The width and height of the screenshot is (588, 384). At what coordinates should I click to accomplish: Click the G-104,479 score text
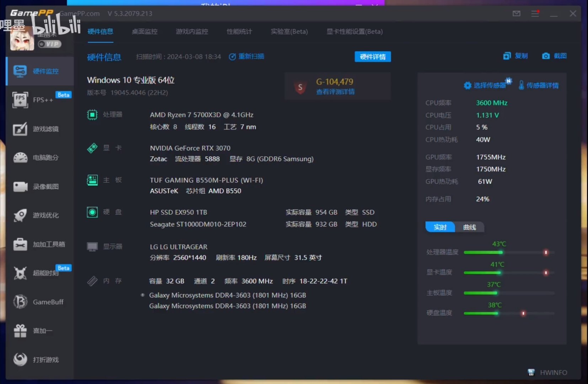coord(335,82)
